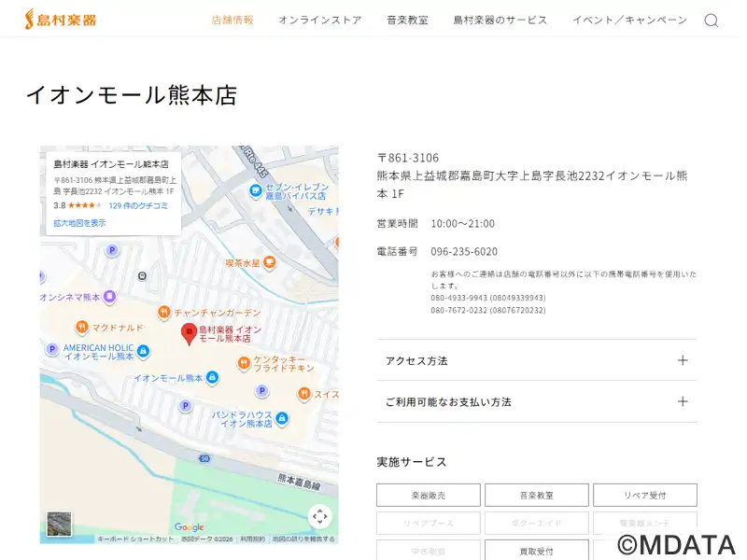Go to 音楽教室 in navigation
Image resolution: width=747 pixels, height=560 pixels.
pyautogui.click(x=407, y=20)
